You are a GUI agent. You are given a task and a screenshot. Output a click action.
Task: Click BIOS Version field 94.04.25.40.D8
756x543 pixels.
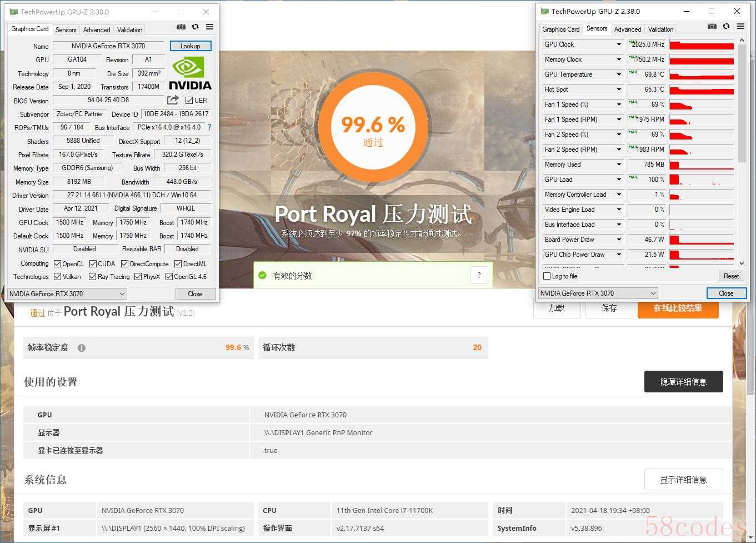(x=108, y=101)
